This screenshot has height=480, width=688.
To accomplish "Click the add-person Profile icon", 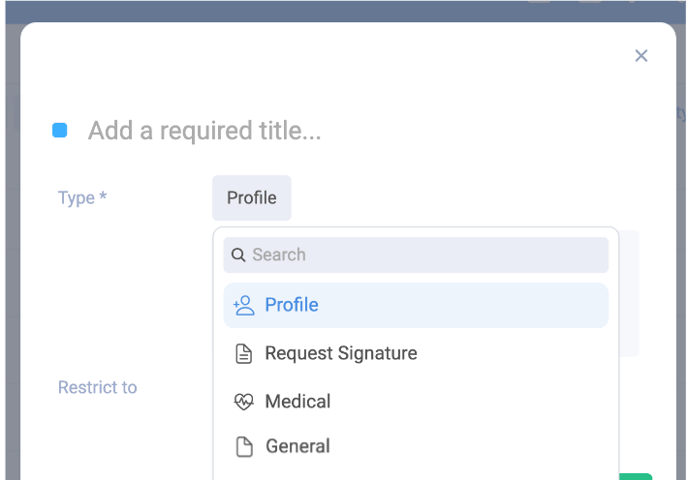I will tap(244, 305).
